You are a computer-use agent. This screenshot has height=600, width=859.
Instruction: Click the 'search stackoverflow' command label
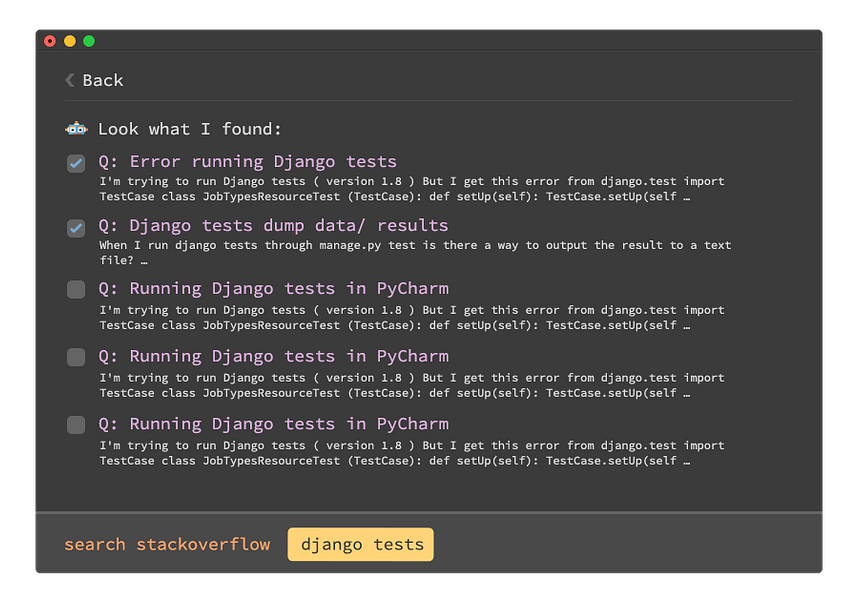click(167, 545)
